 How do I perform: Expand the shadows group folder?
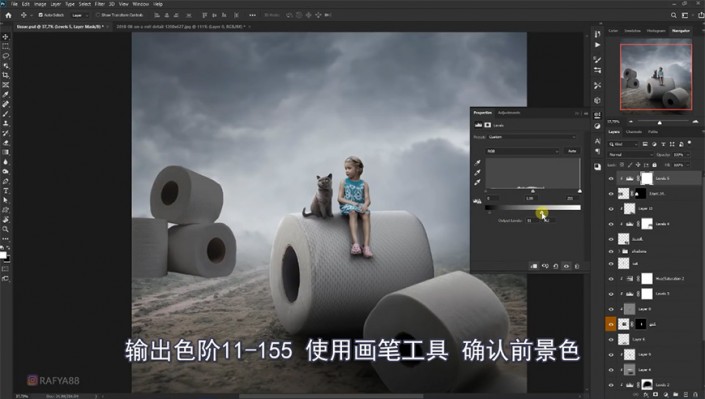[x=619, y=251]
